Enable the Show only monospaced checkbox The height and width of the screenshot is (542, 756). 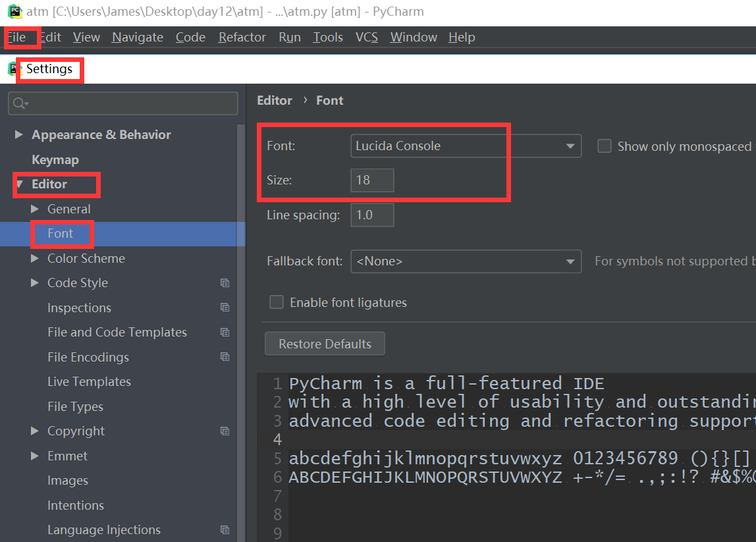point(604,146)
